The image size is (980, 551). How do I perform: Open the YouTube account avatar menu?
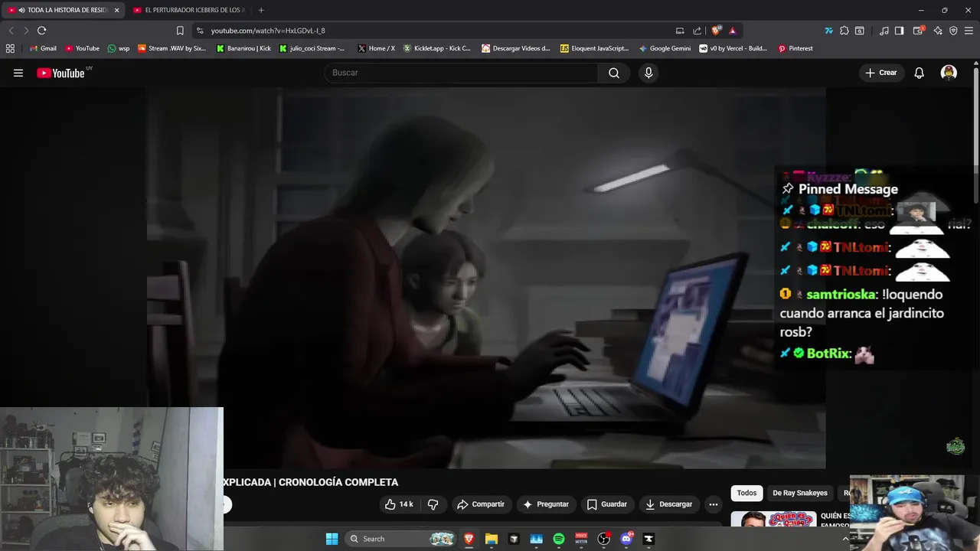[949, 73]
